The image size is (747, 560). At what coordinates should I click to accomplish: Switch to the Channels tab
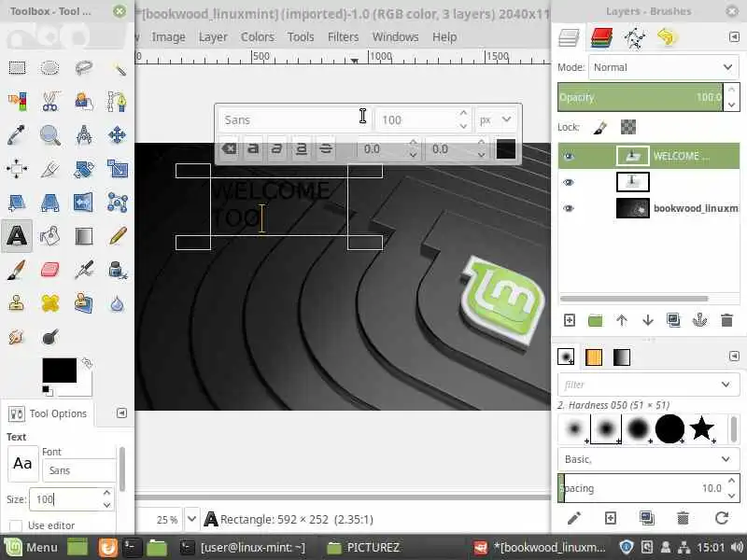pos(601,37)
